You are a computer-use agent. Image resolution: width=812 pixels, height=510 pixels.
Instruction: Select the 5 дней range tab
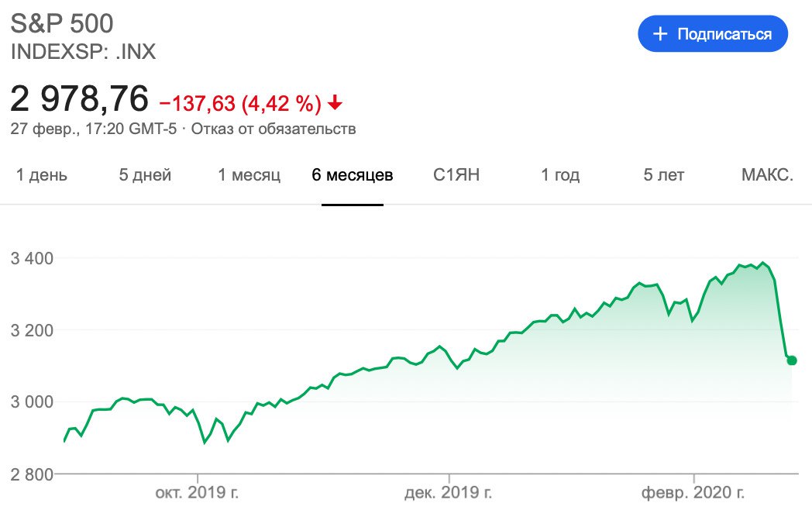tap(145, 175)
